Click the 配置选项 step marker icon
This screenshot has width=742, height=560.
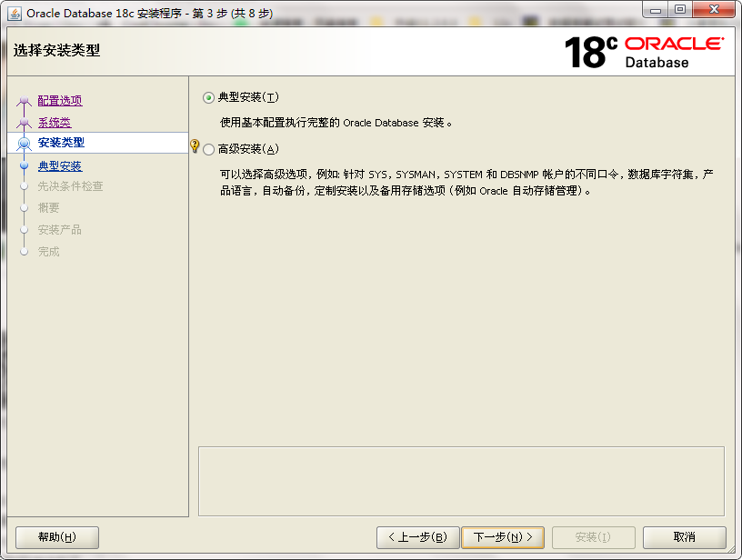pyautogui.click(x=25, y=100)
